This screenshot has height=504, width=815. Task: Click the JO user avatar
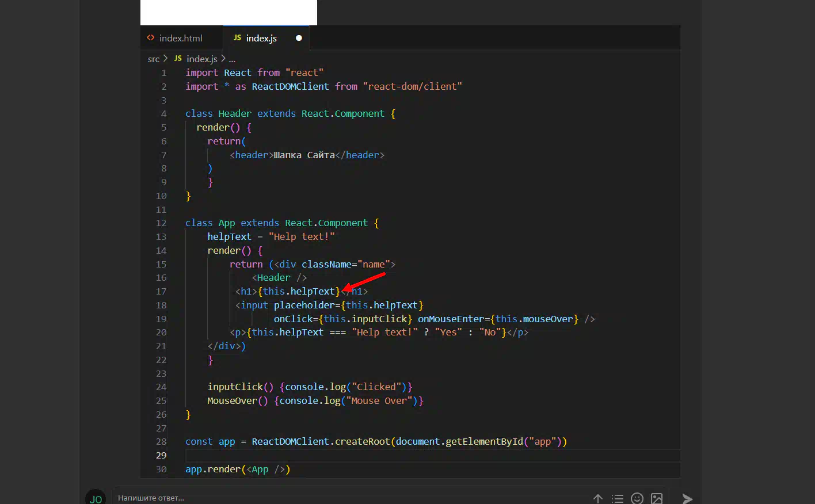click(96, 498)
